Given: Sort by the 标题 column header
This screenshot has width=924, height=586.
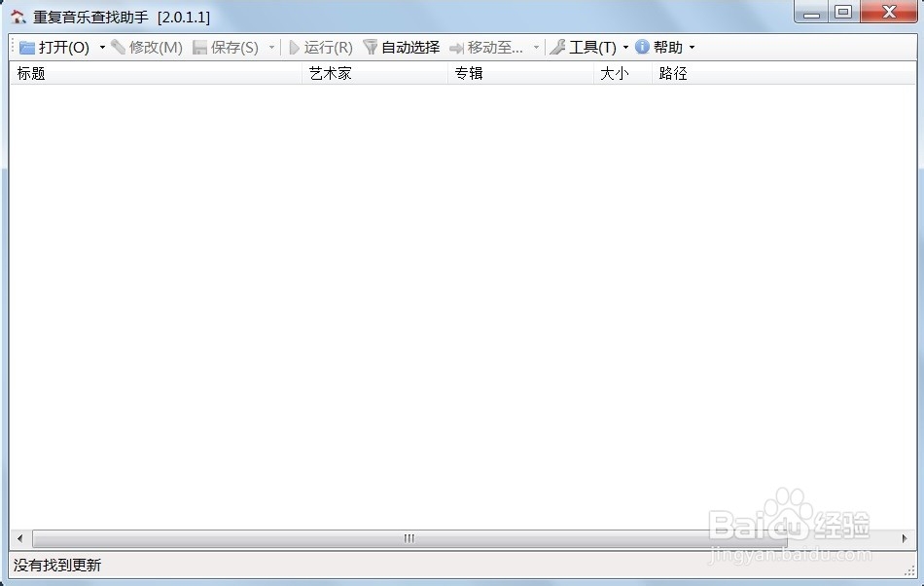Looking at the screenshot, I should coord(157,74).
